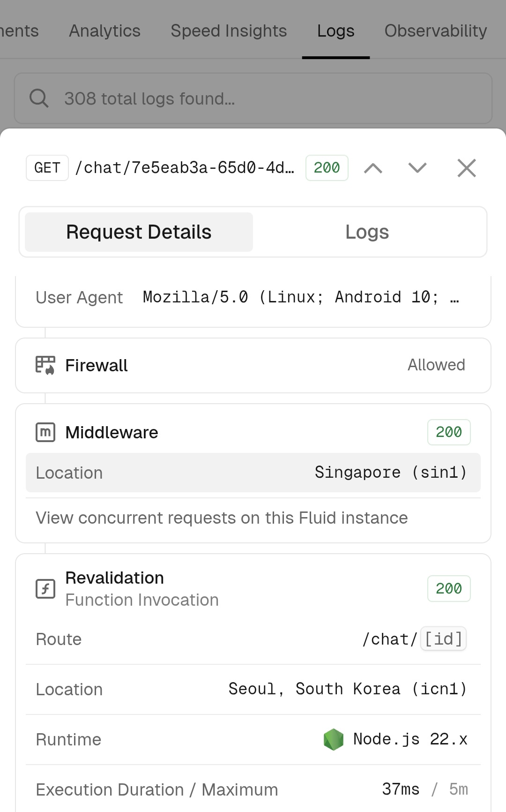Switch to Logs segment in panel
The image size is (506, 812).
coord(367,232)
